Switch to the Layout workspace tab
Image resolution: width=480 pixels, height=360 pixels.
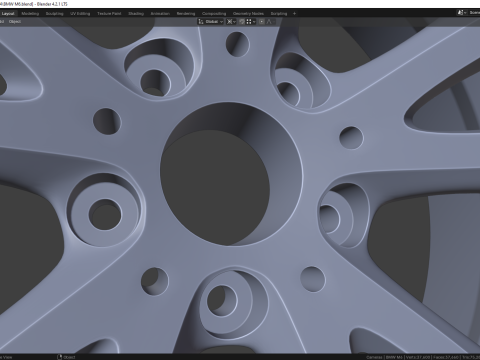8,14
